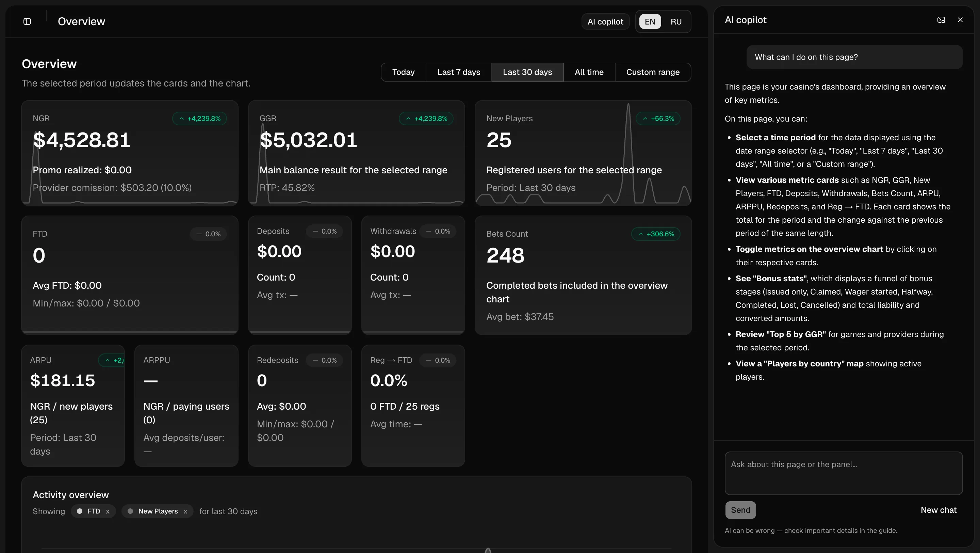Toggle GGR card on the chart

click(x=357, y=153)
